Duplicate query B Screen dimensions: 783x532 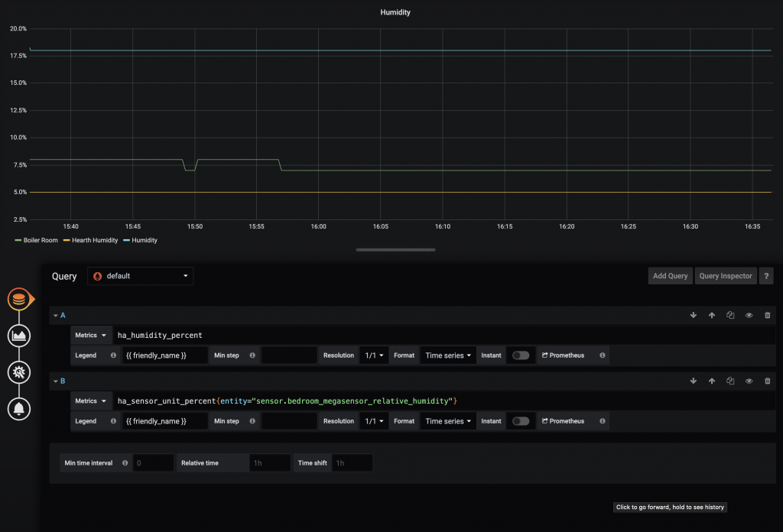pyautogui.click(x=730, y=381)
